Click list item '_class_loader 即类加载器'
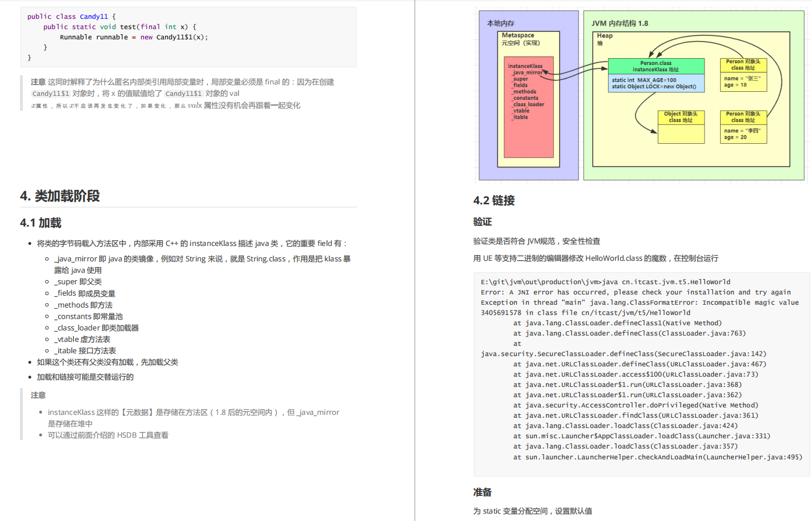812x521 pixels. 97,328
